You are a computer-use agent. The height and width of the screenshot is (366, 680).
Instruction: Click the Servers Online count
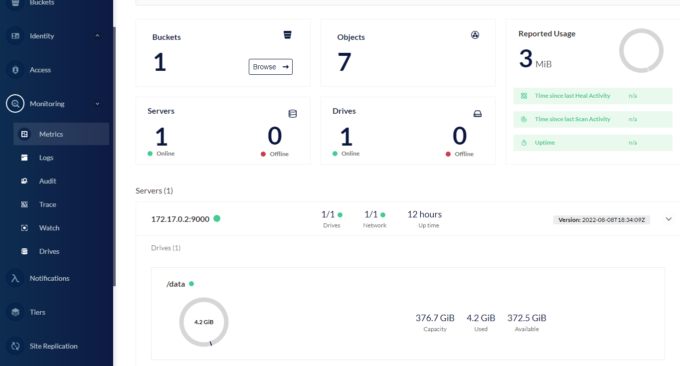coord(161,137)
